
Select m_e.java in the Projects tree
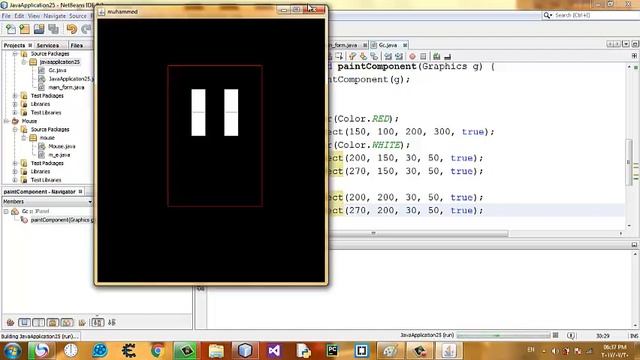pyautogui.click(x=59, y=155)
